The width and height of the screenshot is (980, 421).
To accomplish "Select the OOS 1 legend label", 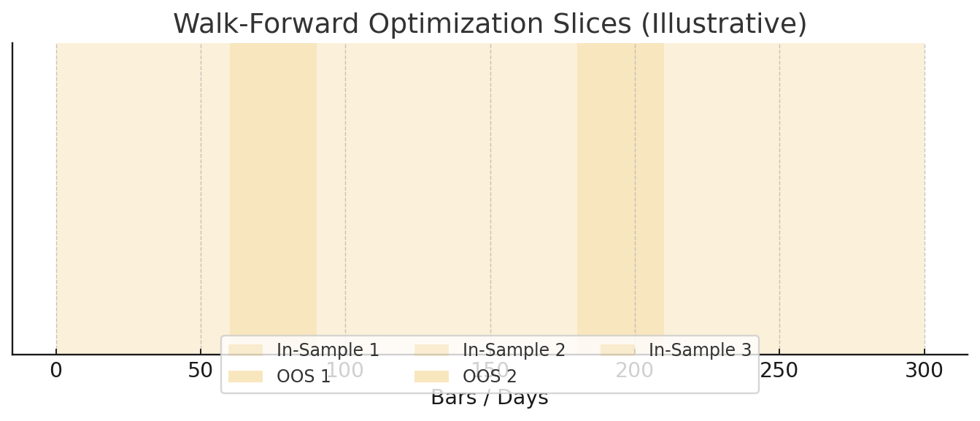I will point(304,376).
